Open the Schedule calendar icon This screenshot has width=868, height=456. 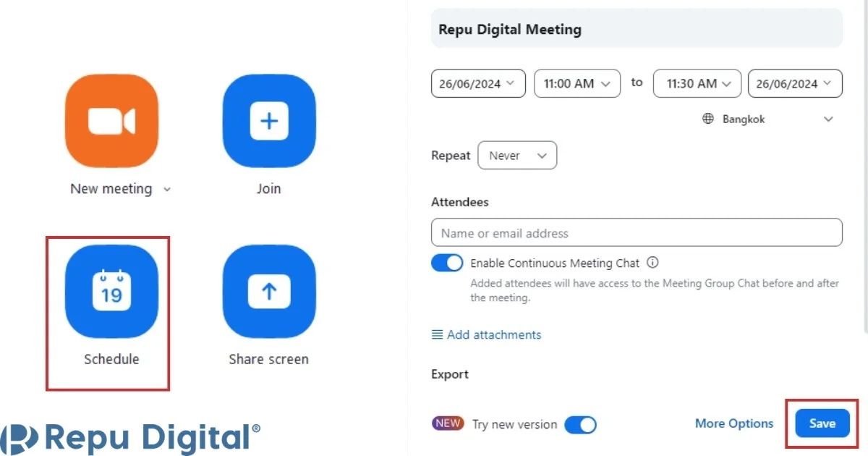click(x=111, y=291)
